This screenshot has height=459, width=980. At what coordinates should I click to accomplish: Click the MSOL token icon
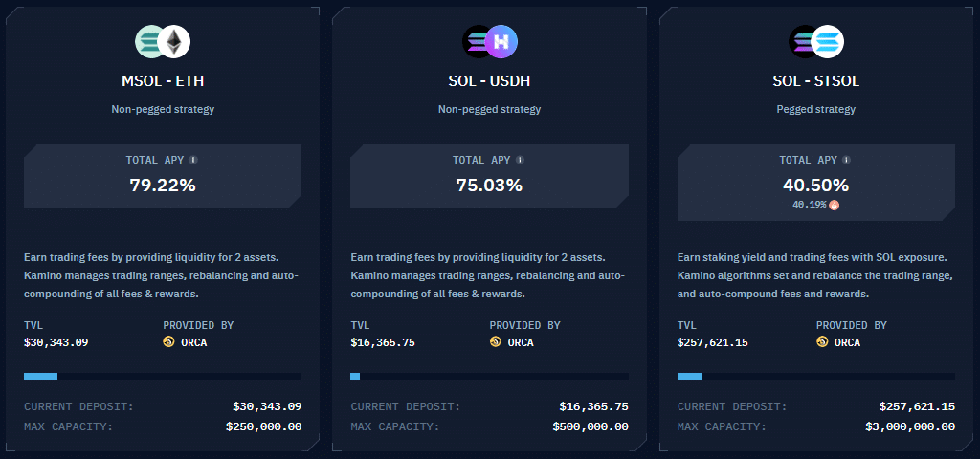point(149,42)
